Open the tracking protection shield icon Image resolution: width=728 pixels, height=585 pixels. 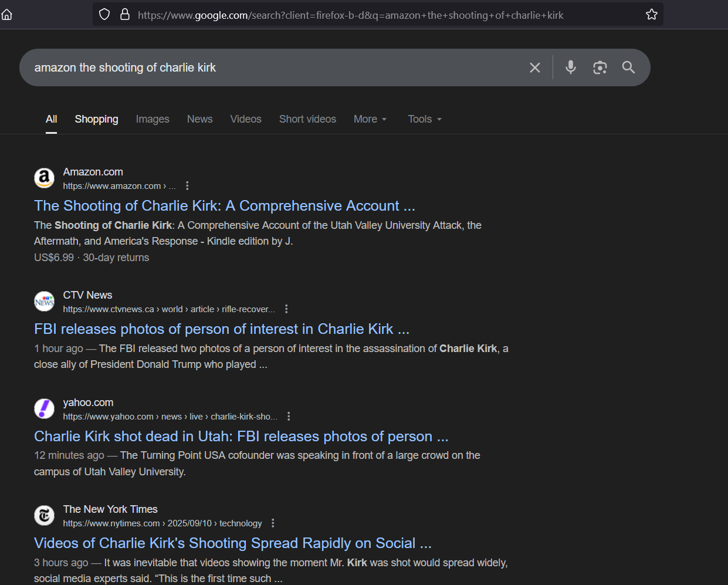(104, 15)
